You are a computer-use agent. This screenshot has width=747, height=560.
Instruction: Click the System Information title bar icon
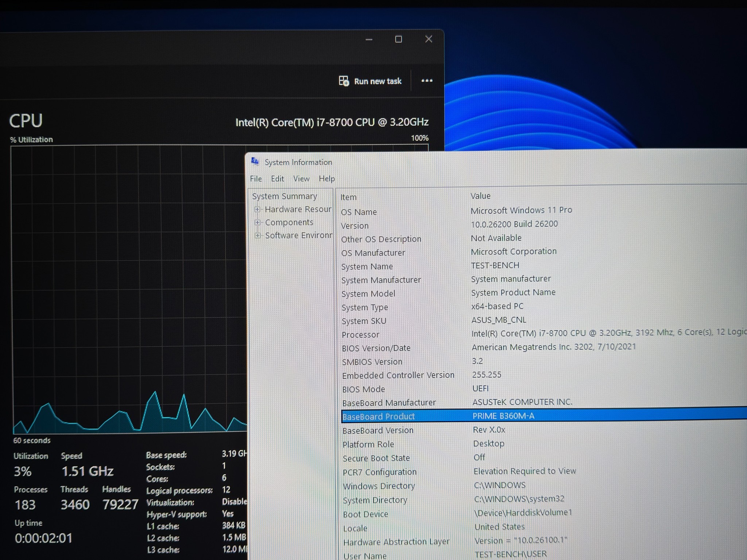tap(255, 162)
